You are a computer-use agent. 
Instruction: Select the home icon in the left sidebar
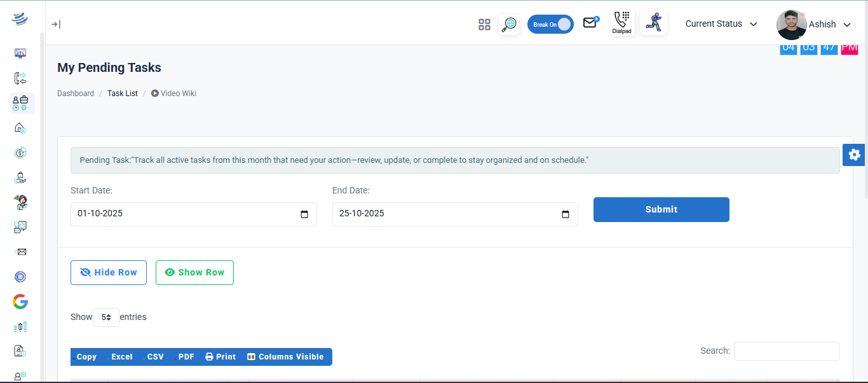20,128
